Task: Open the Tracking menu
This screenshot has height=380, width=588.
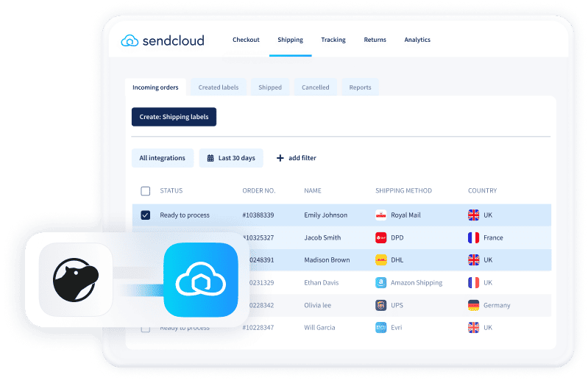Action: pyautogui.click(x=333, y=40)
